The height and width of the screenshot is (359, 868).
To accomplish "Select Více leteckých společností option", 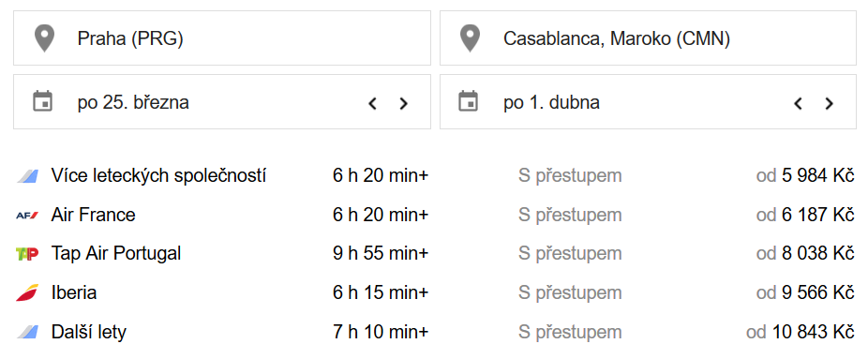I will (x=435, y=176).
